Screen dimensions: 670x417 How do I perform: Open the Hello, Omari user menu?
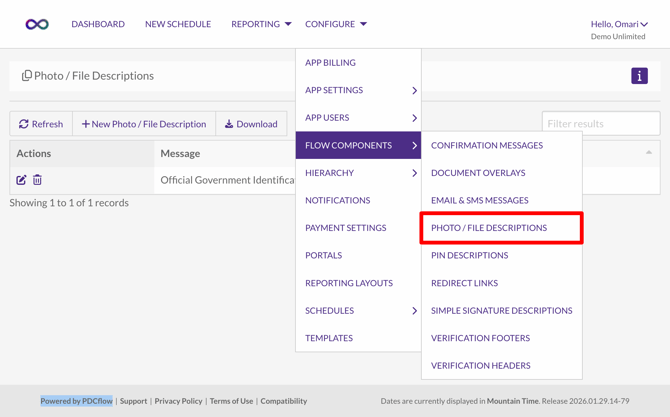(618, 24)
